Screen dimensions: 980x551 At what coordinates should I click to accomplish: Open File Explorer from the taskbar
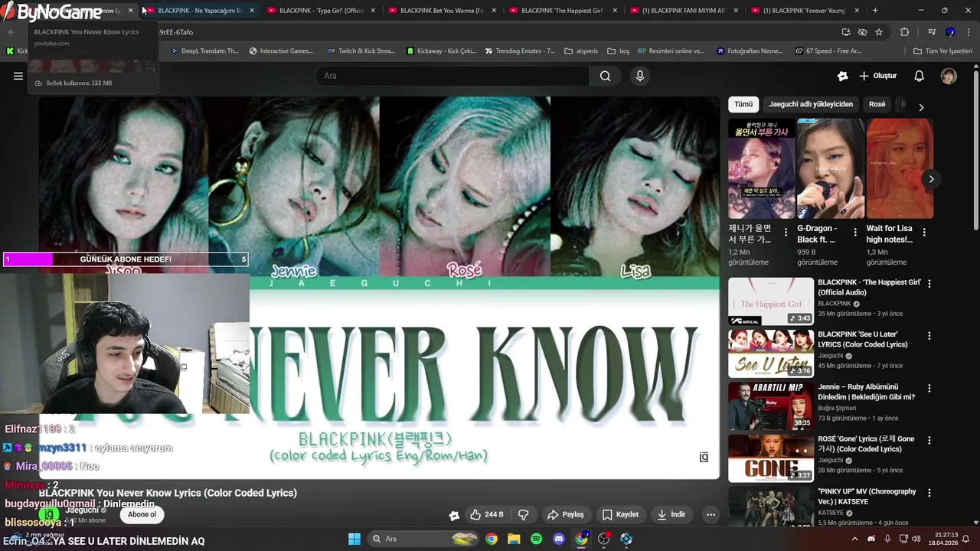514,539
